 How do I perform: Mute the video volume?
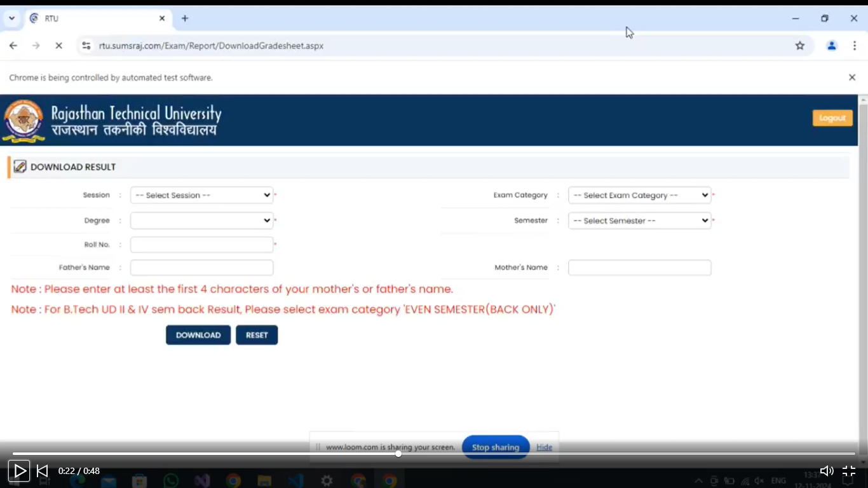826,471
